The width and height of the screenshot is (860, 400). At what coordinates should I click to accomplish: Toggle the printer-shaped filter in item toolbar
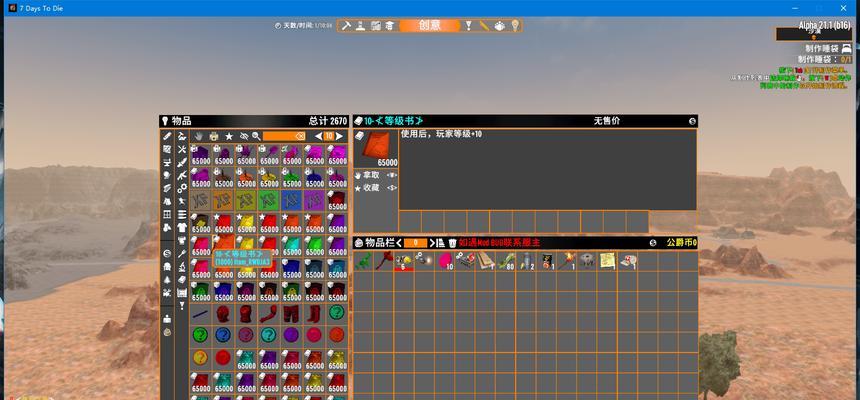(214, 136)
